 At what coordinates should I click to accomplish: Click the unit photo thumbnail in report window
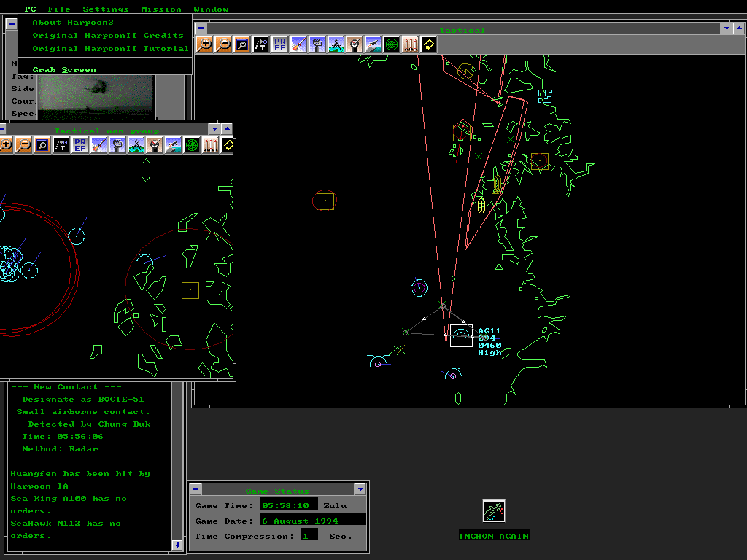coord(96,97)
